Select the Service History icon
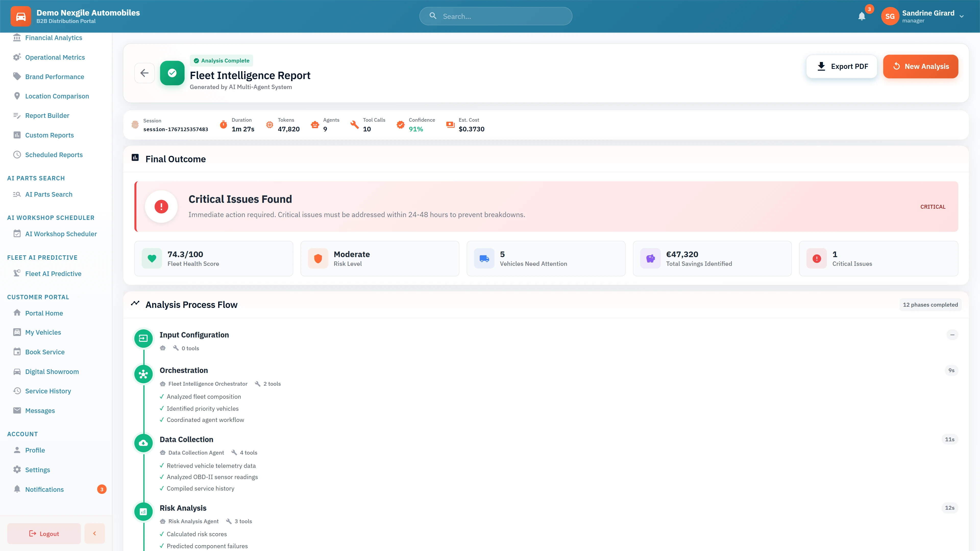The height and width of the screenshot is (551, 980). [17, 391]
